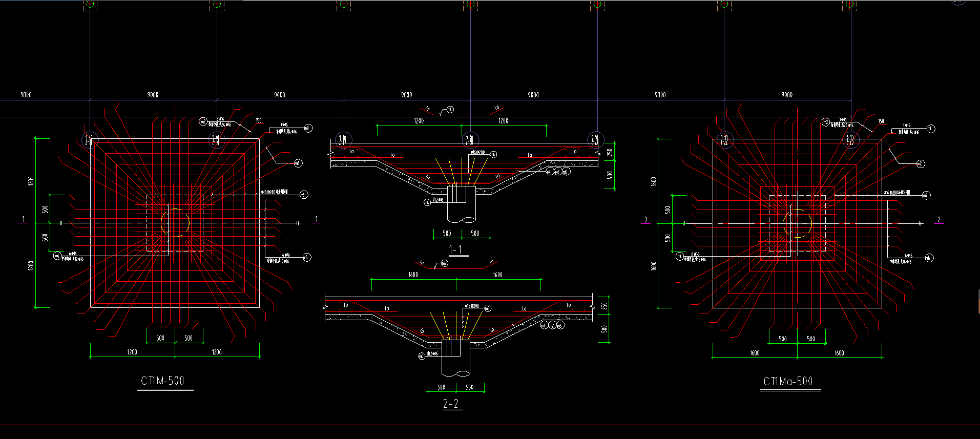Select axis bubble 2-19

[x=343, y=139]
